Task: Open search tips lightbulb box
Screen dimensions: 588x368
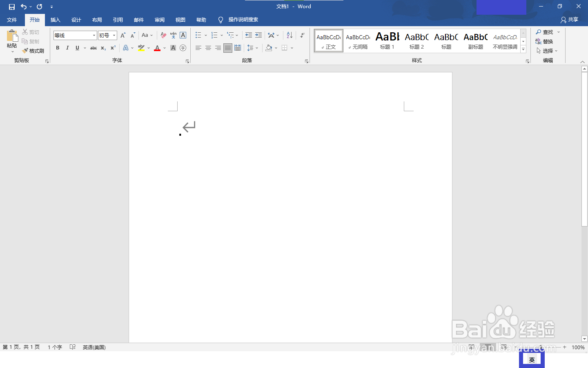Action: point(238,20)
